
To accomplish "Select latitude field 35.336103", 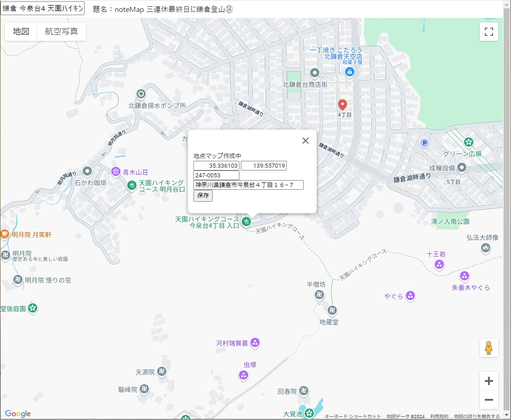I will point(216,165).
